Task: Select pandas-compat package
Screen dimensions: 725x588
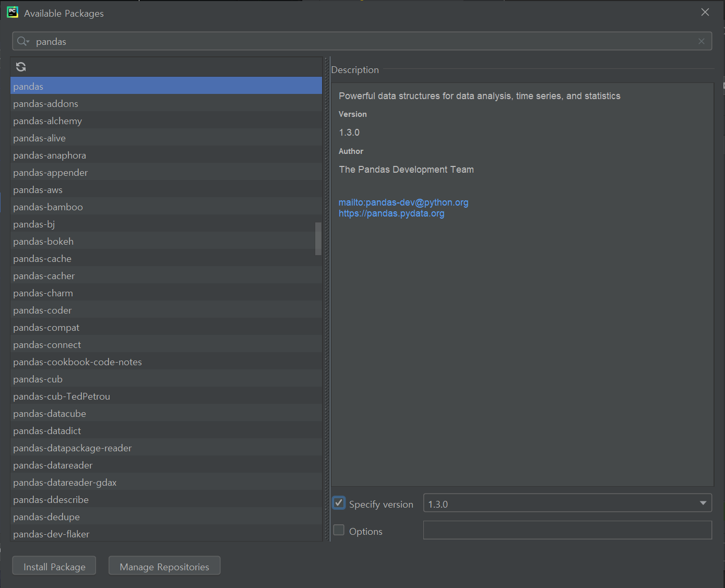Action: (x=166, y=327)
